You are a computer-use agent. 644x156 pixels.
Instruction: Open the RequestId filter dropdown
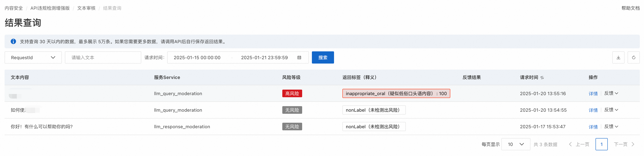tap(33, 58)
